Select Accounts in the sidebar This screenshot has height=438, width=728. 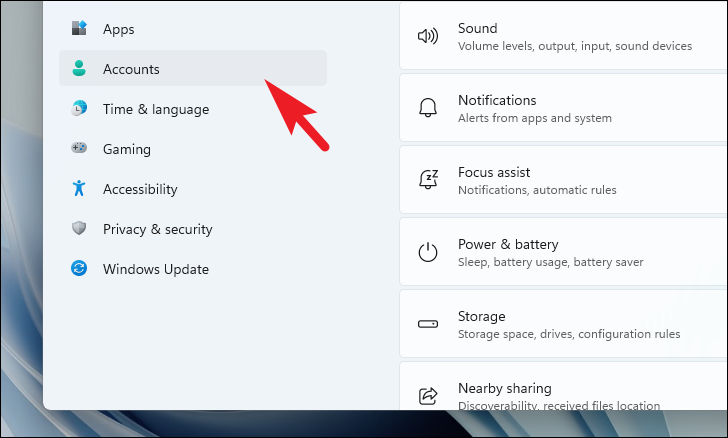[x=193, y=68]
